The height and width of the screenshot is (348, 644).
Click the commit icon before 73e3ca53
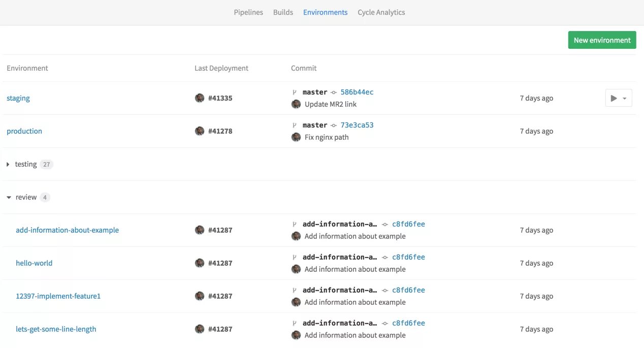334,125
